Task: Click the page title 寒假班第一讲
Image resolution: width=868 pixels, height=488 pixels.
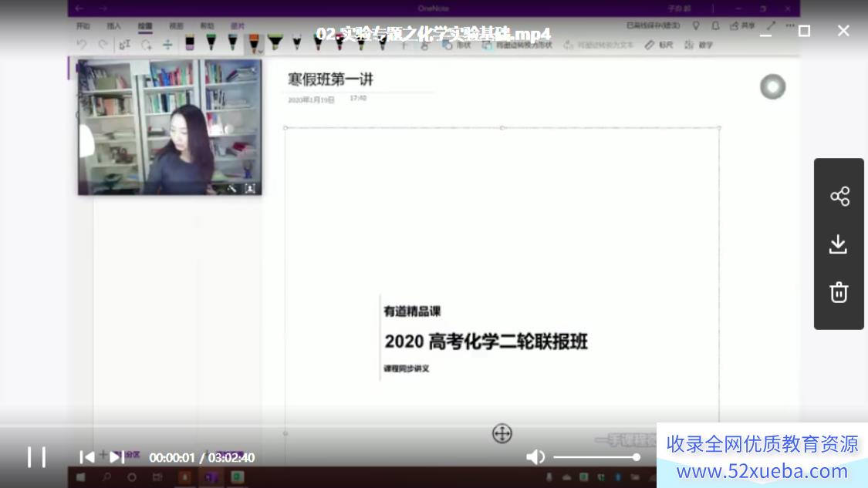Action: [x=330, y=79]
